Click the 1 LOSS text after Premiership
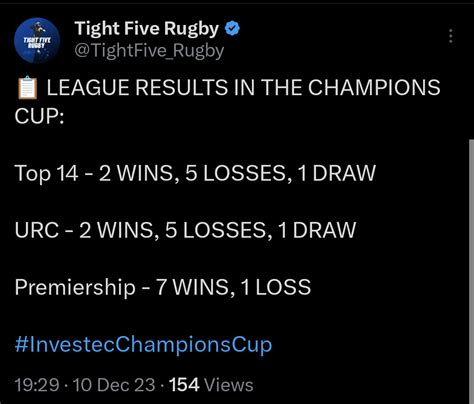The height and width of the screenshot is (404, 474). point(276,287)
